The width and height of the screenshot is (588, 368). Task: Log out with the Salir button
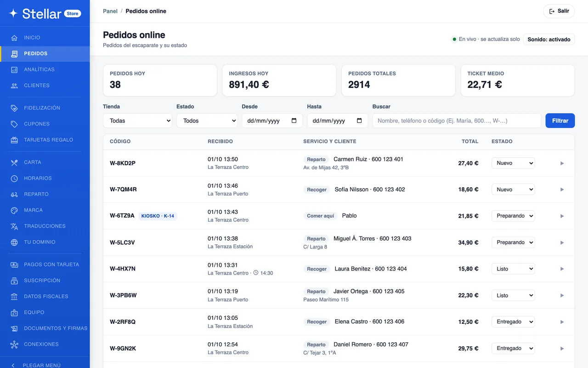(x=559, y=11)
